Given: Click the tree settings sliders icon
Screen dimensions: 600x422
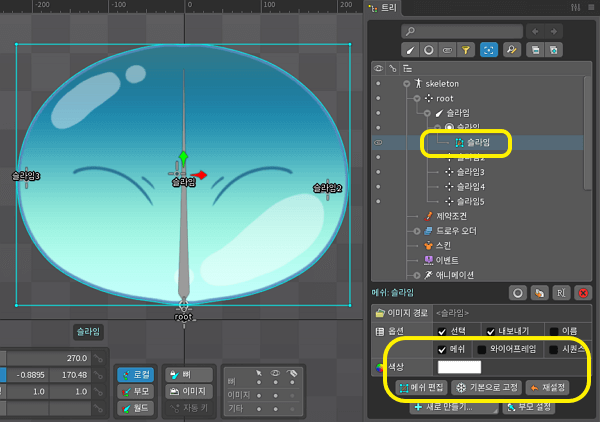Looking at the screenshot, I should (576, 7).
